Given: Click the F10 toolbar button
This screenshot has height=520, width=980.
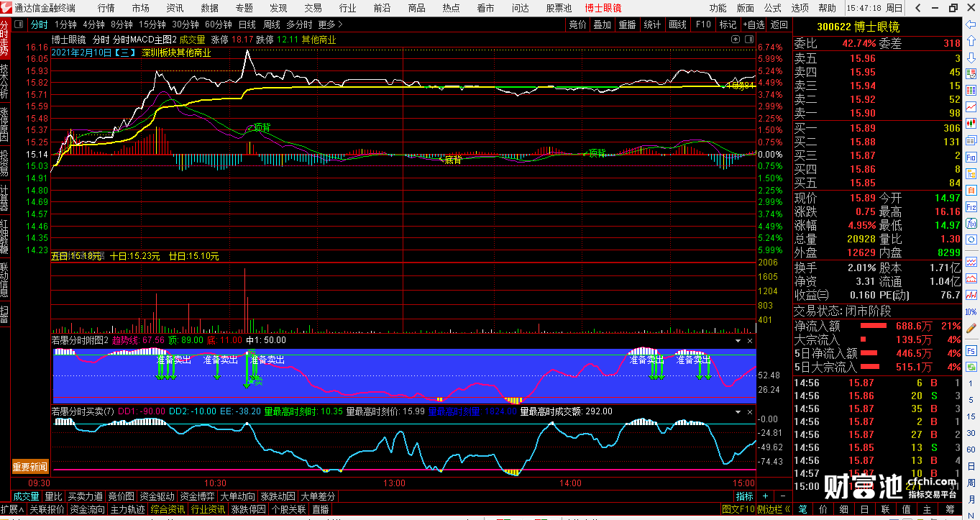Looking at the screenshot, I should [702, 24].
